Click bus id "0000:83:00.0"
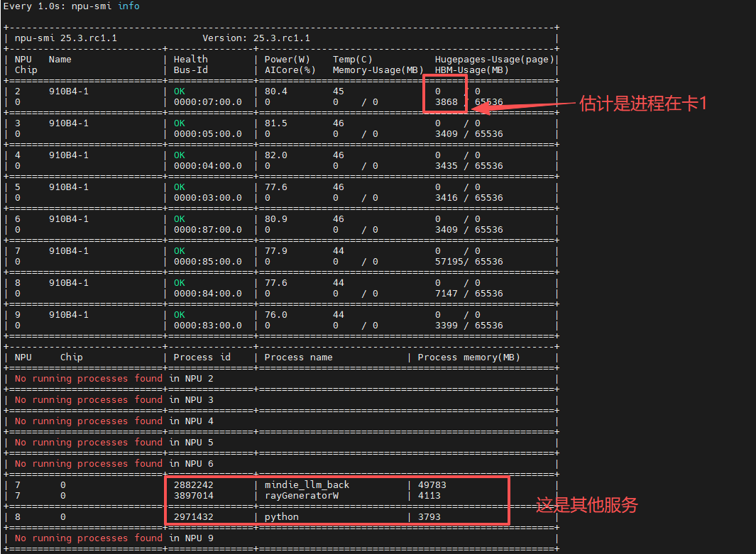The width and height of the screenshot is (756, 554). pyautogui.click(x=208, y=325)
